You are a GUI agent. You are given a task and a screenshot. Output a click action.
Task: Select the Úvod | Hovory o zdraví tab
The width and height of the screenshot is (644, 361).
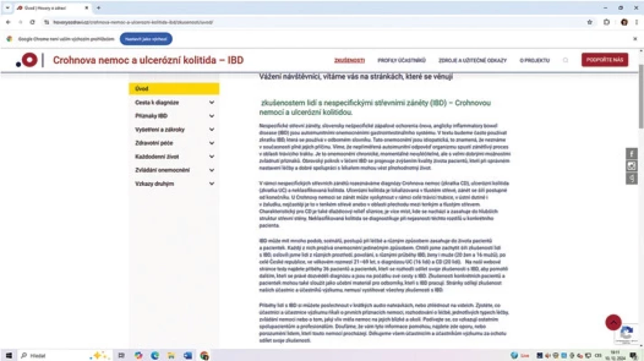tap(52, 8)
